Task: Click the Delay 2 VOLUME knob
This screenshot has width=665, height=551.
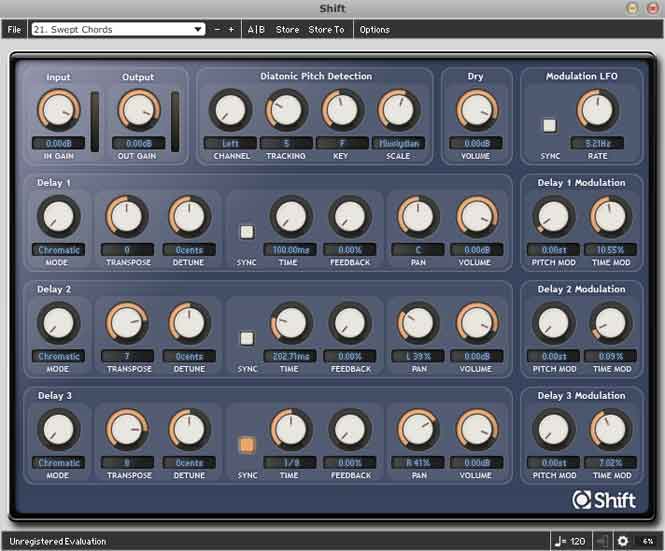Action: pos(477,323)
